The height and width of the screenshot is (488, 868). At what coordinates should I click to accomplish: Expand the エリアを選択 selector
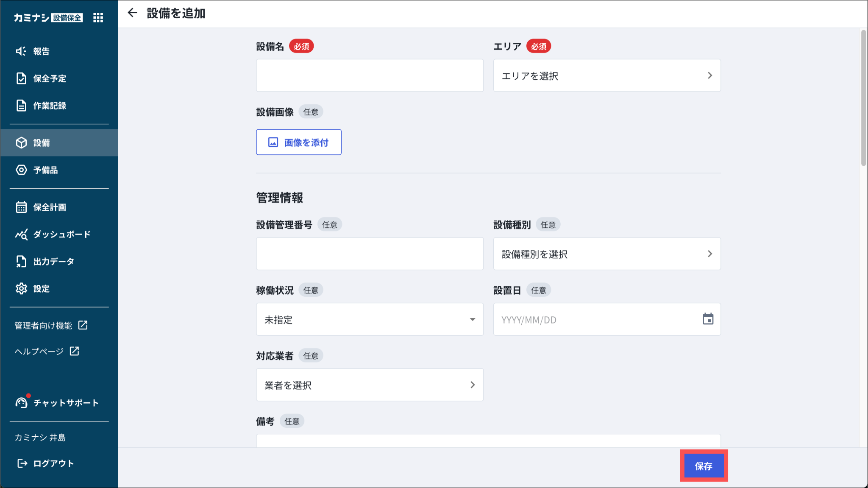pyautogui.click(x=606, y=75)
